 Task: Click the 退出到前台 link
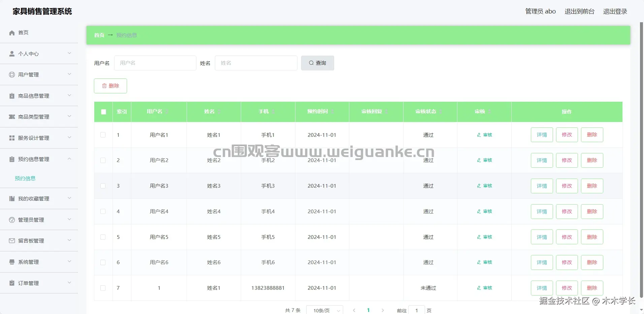[x=579, y=11]
